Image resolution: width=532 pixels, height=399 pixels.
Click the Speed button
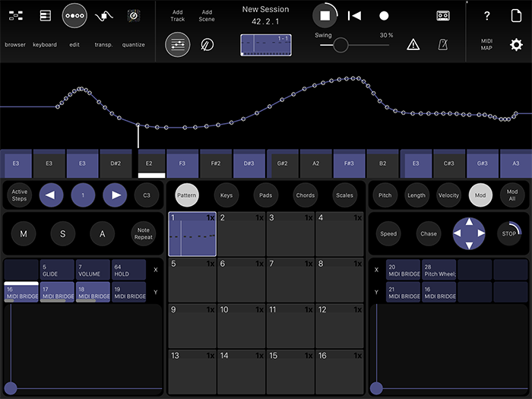[388, 234]
